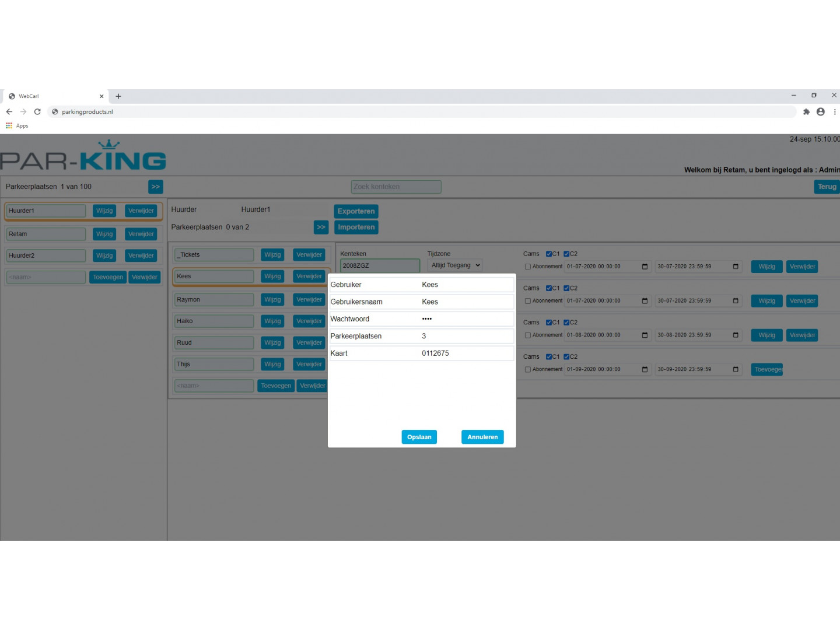This screenshot has height=630, width=840.
Task: Enable the first Abonnement checkbox
Action: point(528,267)
